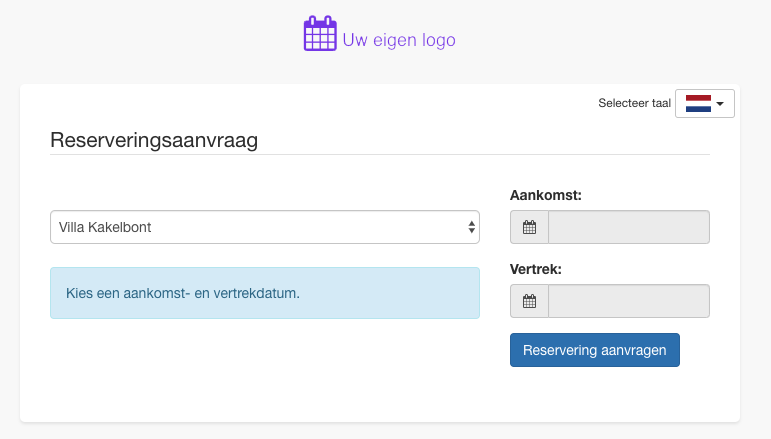
Task: Click the horizontal divider under Reserveringsaanvraag heading
Action: pyautogui.click(x=380, y=155)
